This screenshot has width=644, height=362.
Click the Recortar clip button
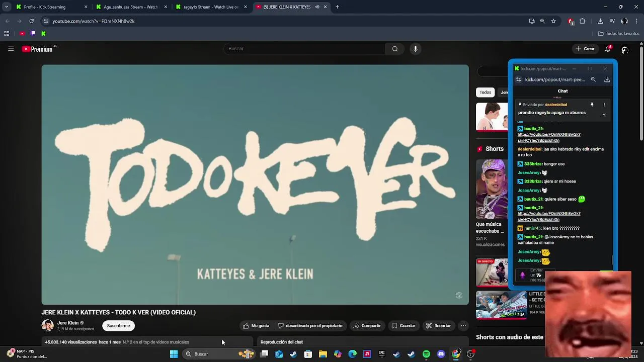click(x=438, y=326)
